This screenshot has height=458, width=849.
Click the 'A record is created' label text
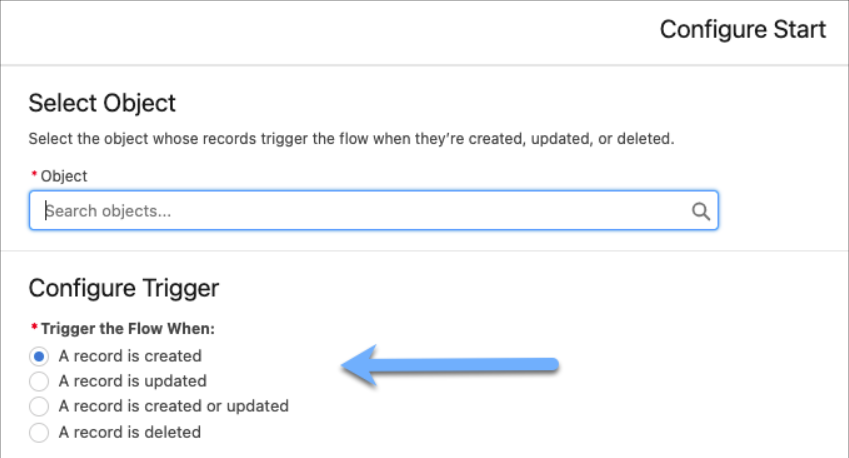tap(130, 356)
